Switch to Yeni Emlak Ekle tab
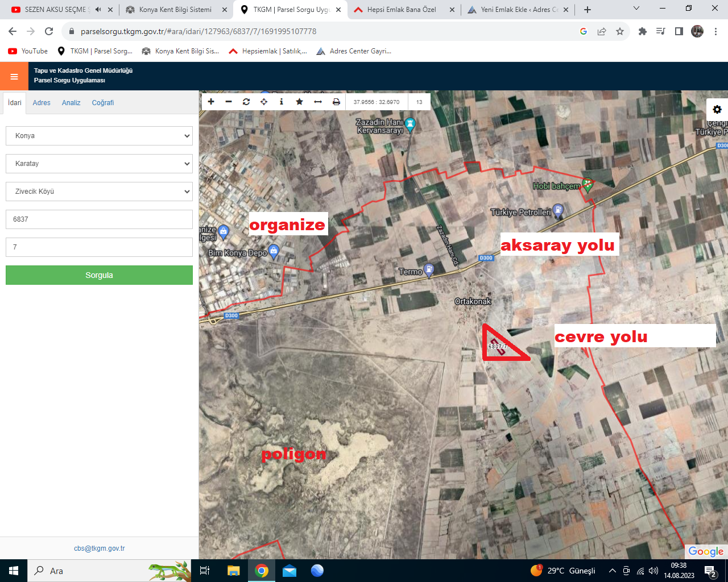This screenshot has width=728, height=582. coord(519,10)
